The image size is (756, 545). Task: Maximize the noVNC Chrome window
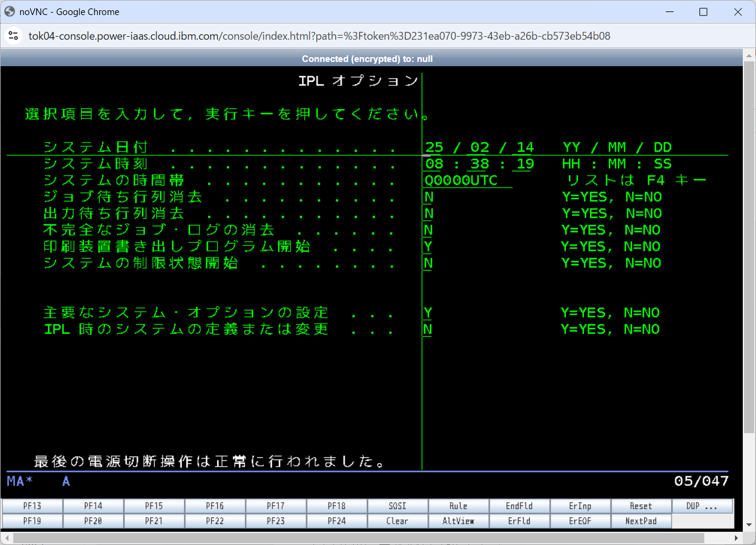tap(703, 12)
